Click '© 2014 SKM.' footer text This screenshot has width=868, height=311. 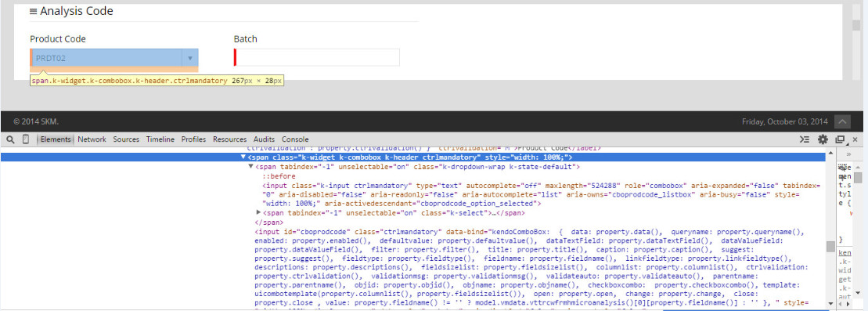point(36,121)
